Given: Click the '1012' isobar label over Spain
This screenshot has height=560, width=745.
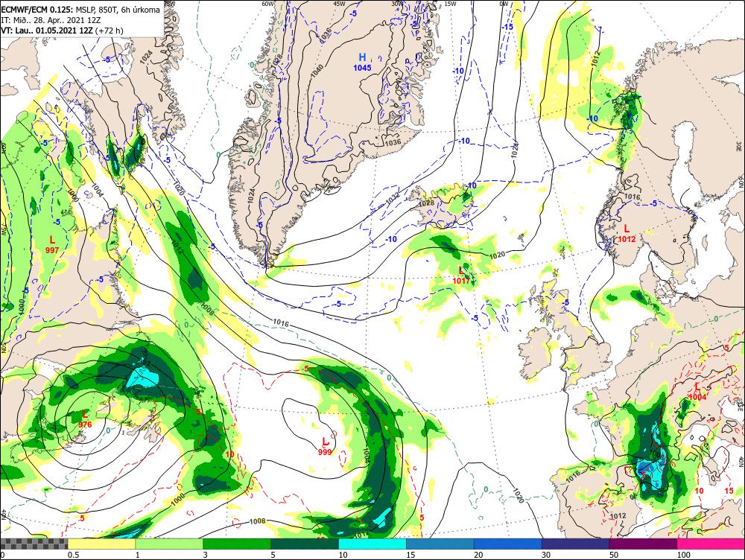Looking at the screenshot, I should (618, 516).
